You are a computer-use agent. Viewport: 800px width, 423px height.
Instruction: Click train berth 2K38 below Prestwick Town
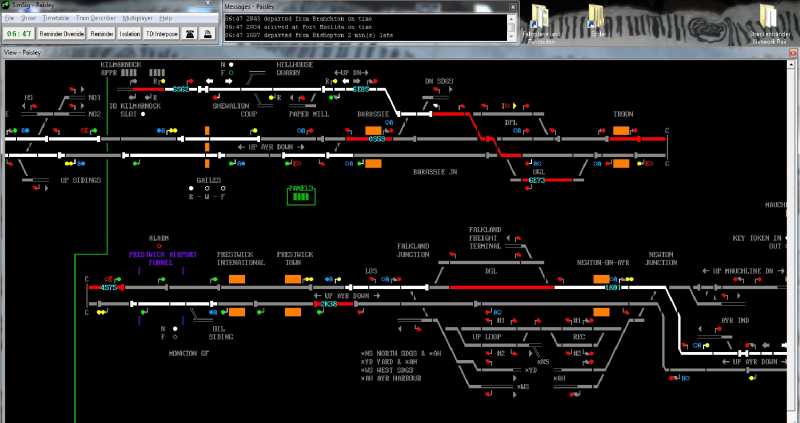pyautogui.click(x=329, y=304)
